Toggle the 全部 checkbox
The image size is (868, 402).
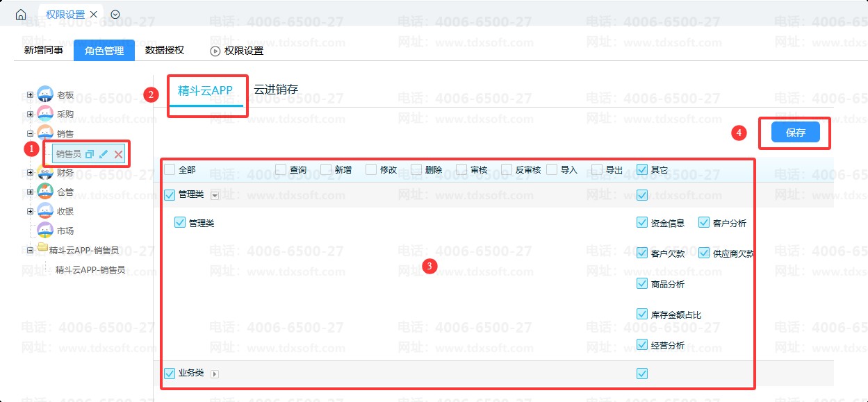pyautogui.click(x=170, y=169)
